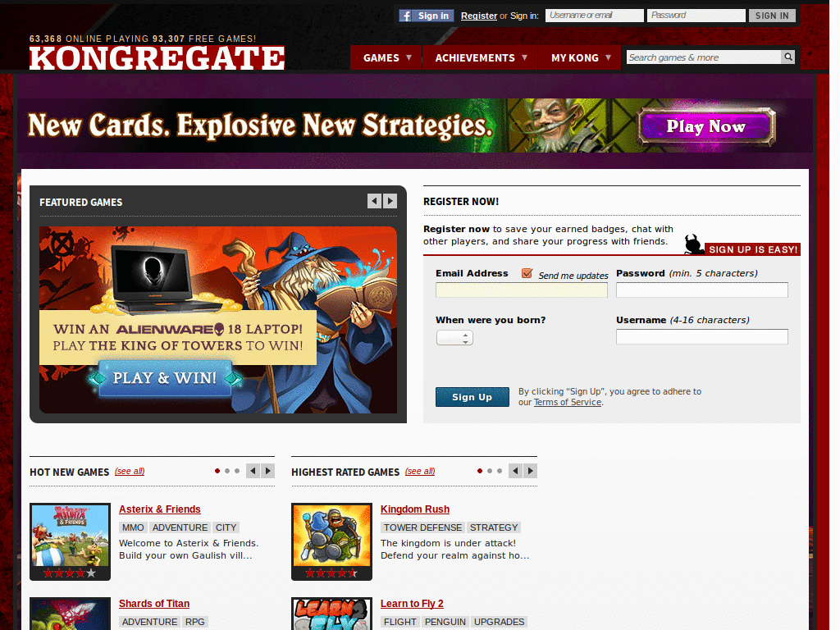Screen dimensions: 840x630
Task: Open the Terms of Service link
Action: pos(568,402)
